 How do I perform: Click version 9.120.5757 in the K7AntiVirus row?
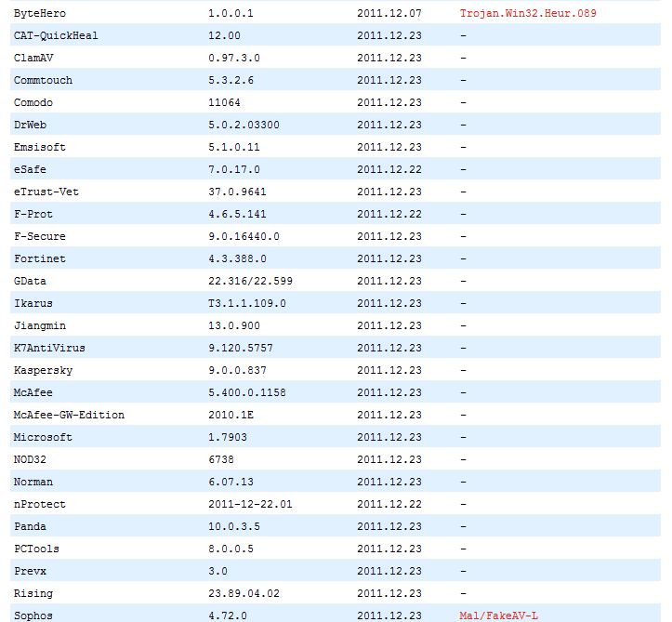tap(241, 348)
